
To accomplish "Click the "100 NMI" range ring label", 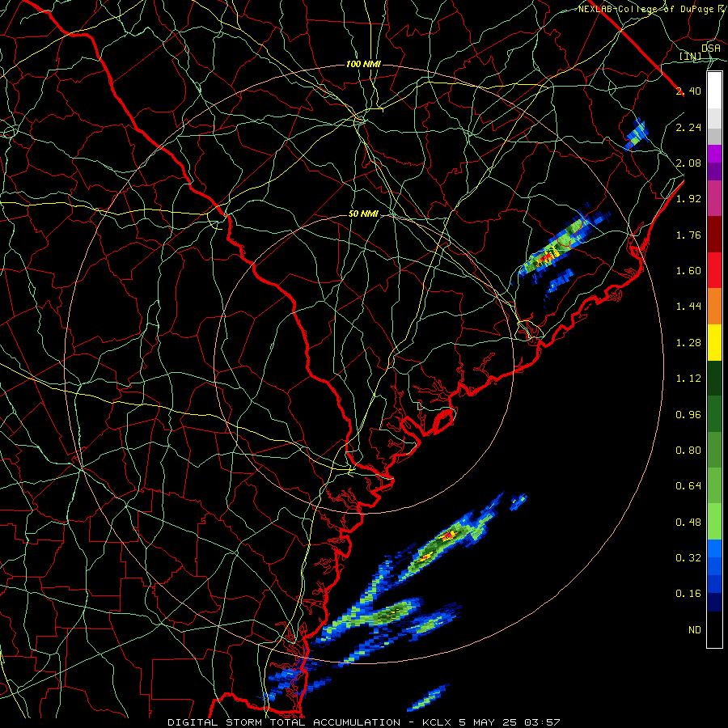I will (x=363, y=64).
